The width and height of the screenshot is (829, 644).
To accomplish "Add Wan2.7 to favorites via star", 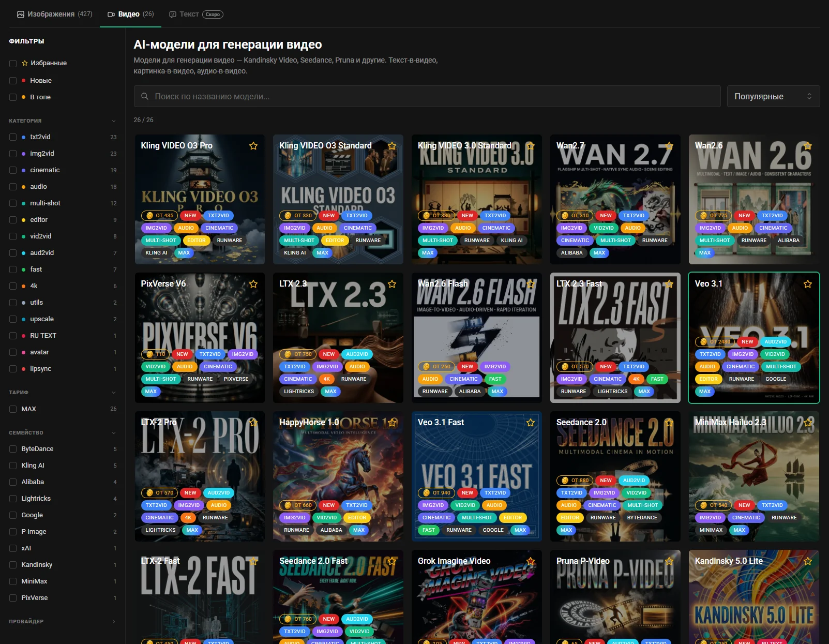I will 669,146.
